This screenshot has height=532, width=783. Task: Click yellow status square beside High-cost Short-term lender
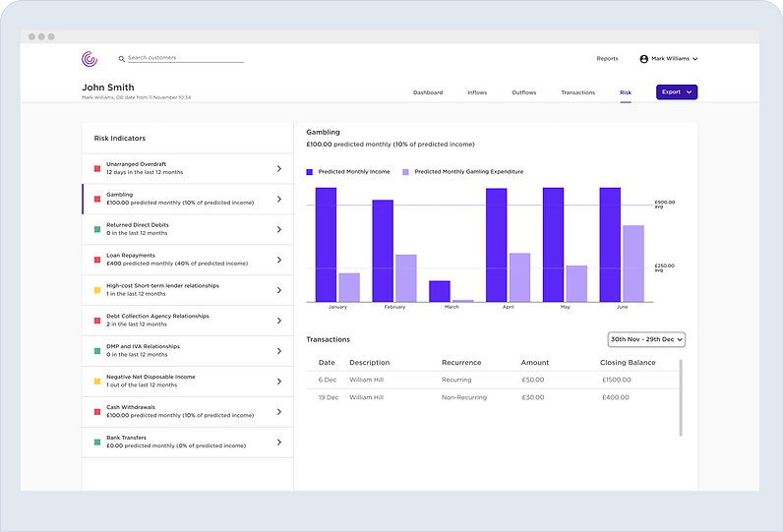click(96, 290)
